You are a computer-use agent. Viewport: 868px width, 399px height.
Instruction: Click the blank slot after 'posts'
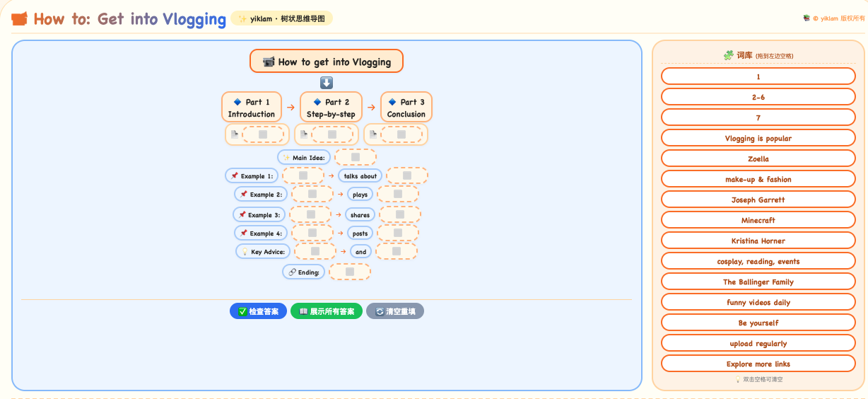coord(398,233)
